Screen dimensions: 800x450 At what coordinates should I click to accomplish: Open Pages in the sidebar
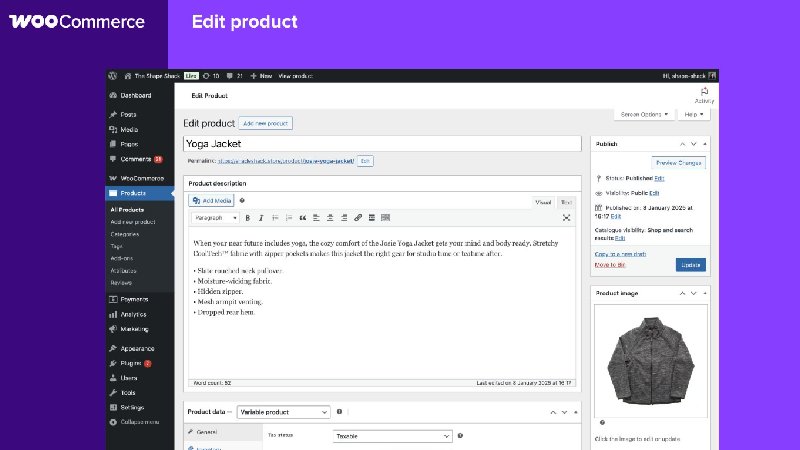[129, 144]
